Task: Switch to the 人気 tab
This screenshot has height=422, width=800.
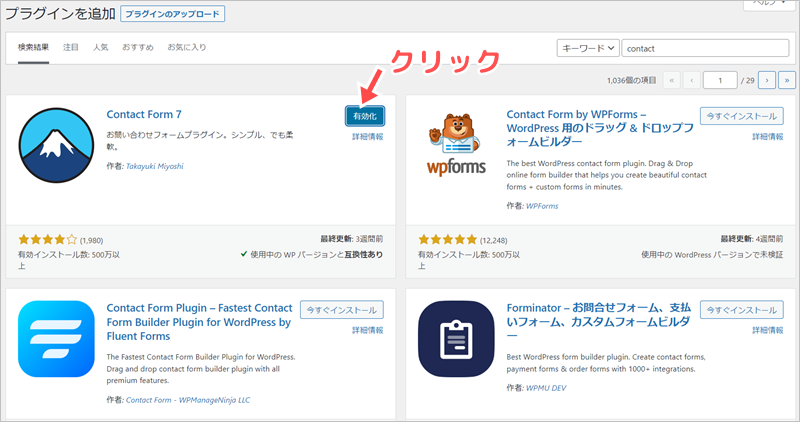Action: coord(100,47)
